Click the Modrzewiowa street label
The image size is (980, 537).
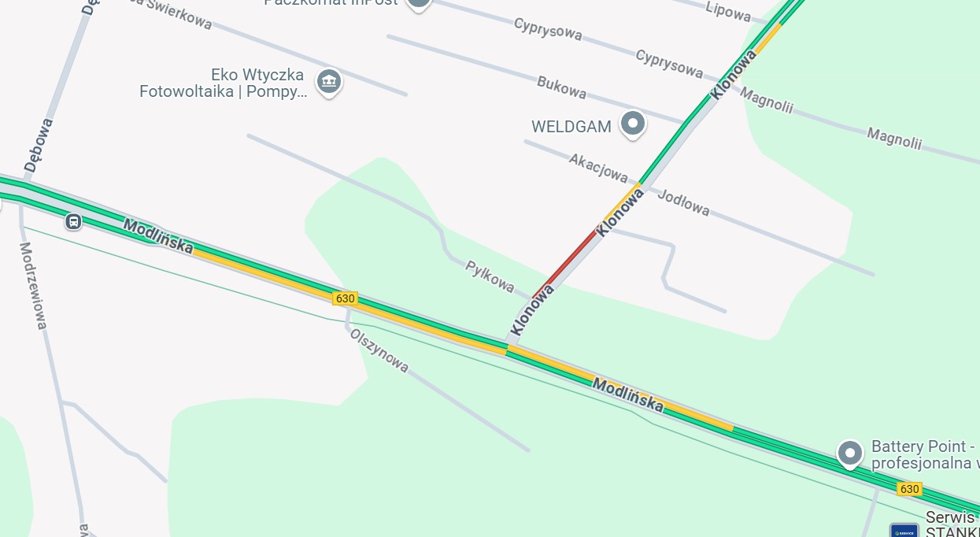(x=34, y=286)
